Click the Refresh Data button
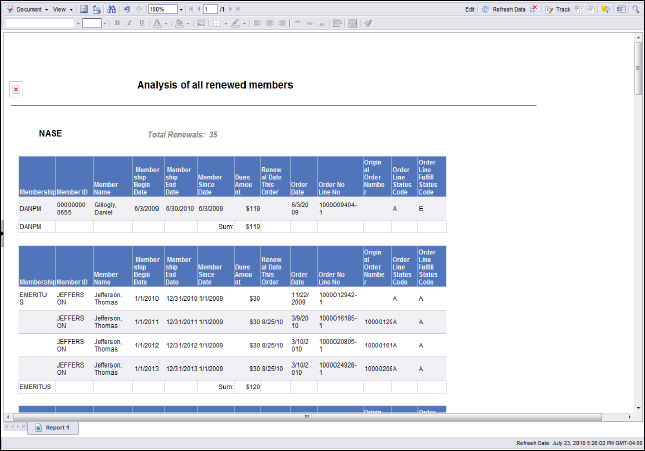The height and width of the screenshot is (451, 645). pyautogui.click(x=505, y=8)
